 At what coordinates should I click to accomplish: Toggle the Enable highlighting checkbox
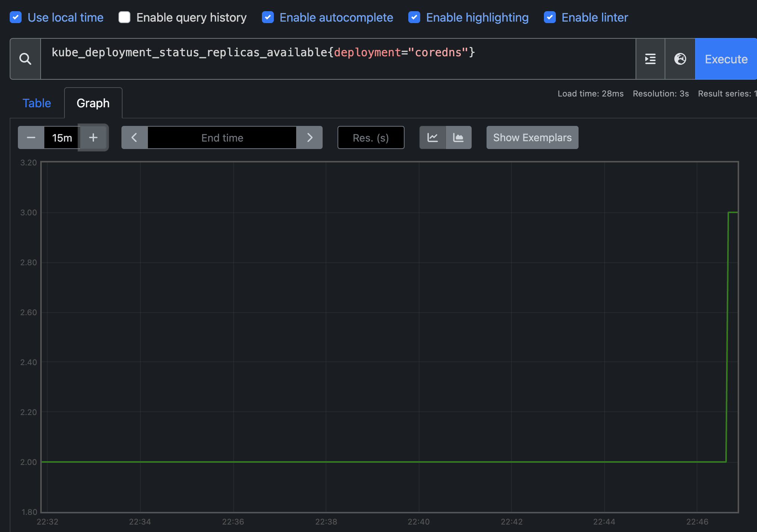point(414,18)
